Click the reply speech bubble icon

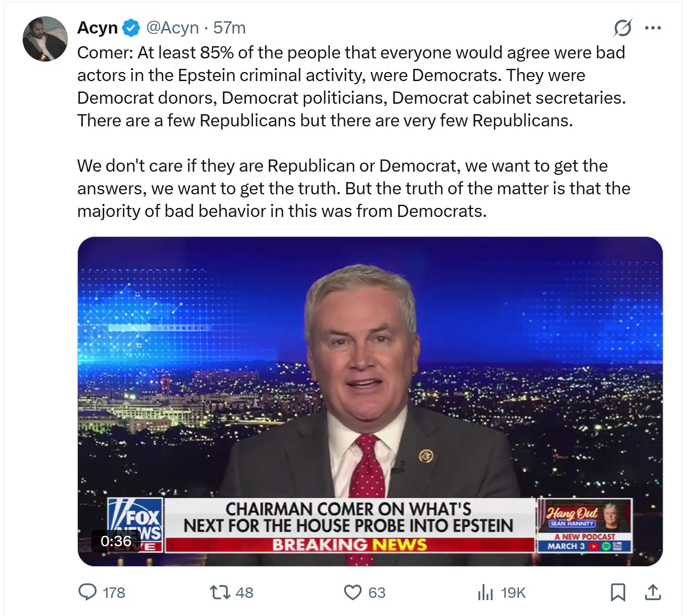pyautogui.click(x=88, y=592)
